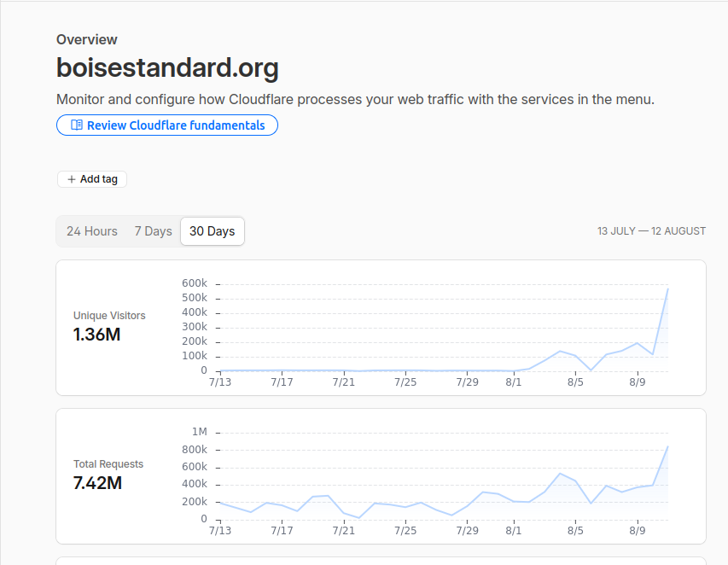Click the peak point of the Unique Visitors line
The image size is (728, 565).
(667, 288)
